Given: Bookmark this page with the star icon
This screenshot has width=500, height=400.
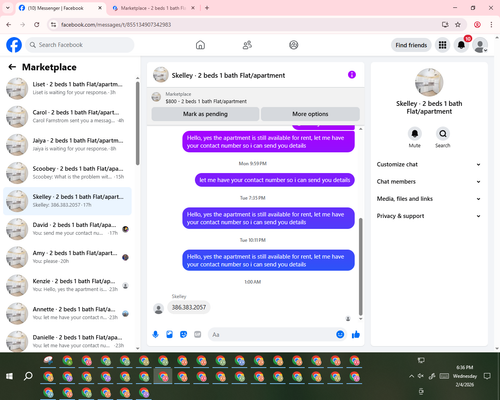Looking at the screenshot, I should coord(458,25).
